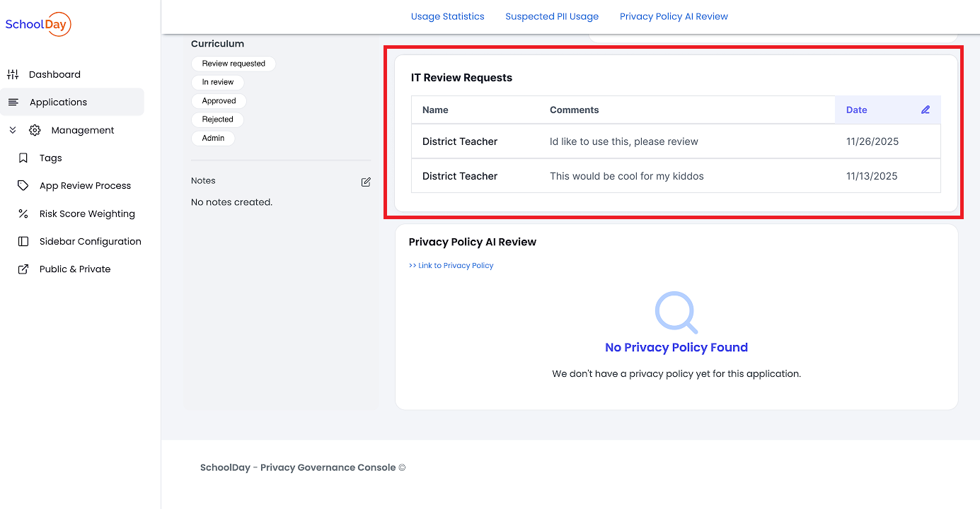Click comment "This would be cool for my kiddos"
The width and height of the screenshot is (980, 509).
pos(627,176)
